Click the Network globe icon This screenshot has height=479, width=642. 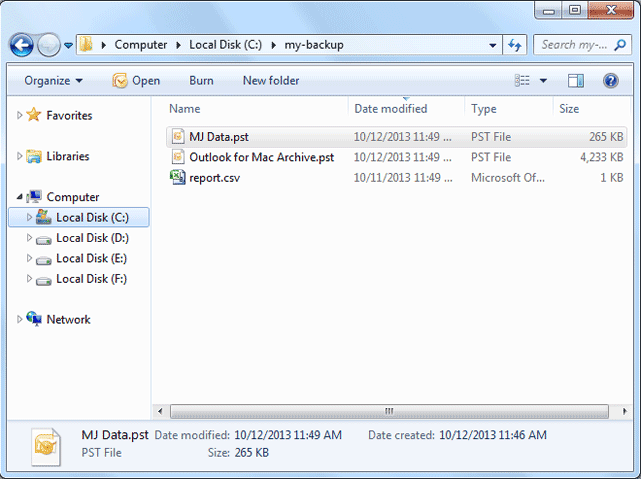pos(34,319)
